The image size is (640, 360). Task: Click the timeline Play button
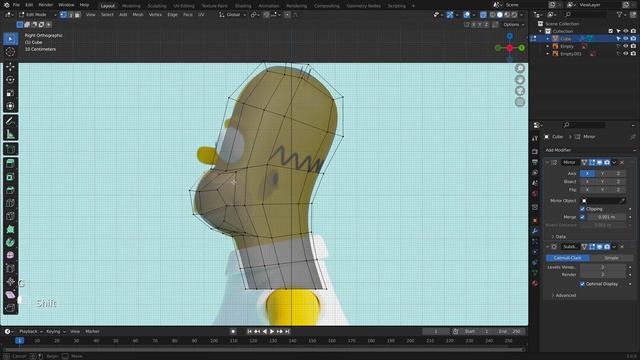(x=272, y=331)
